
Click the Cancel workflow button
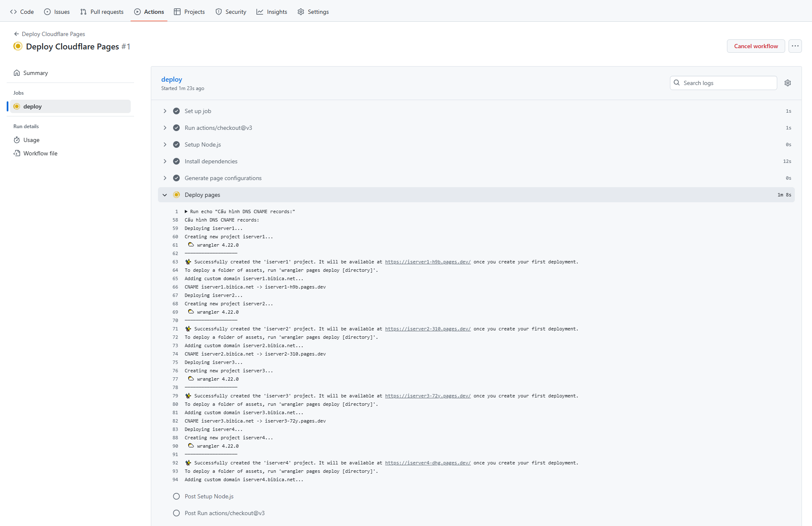pos(756,46)
